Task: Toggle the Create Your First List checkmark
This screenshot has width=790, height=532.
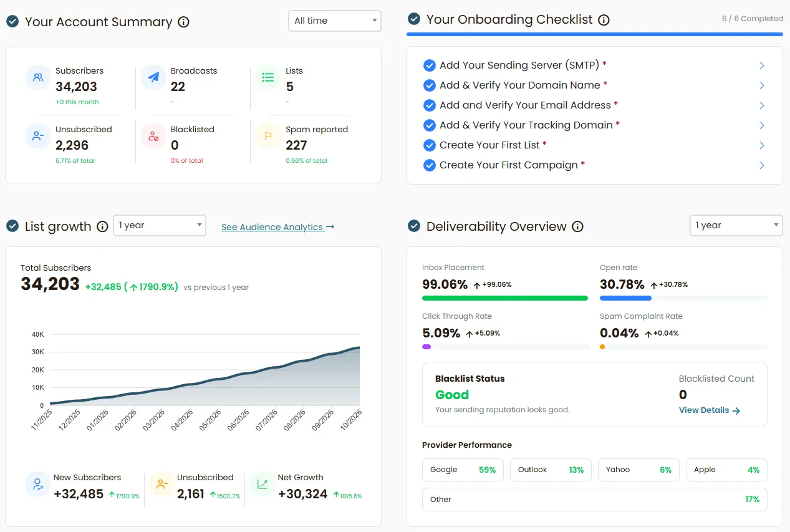Action: pyautogui.click(x=429, y=145)
